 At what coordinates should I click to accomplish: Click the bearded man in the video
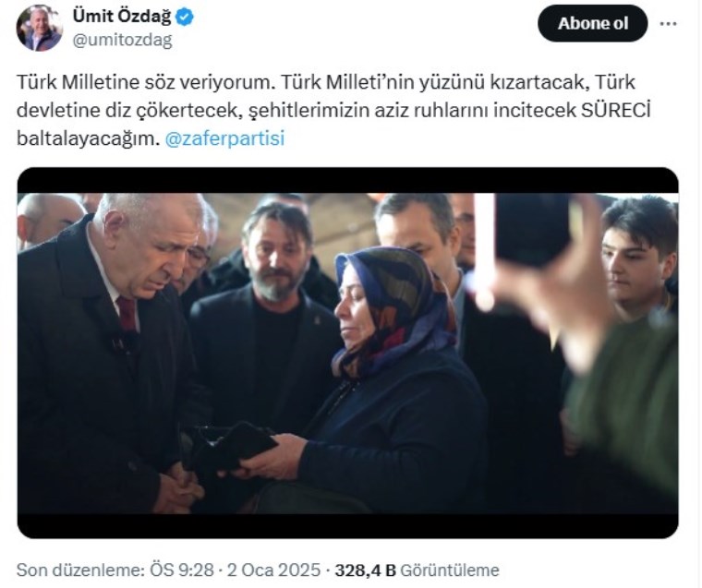[x=269, y=313]
